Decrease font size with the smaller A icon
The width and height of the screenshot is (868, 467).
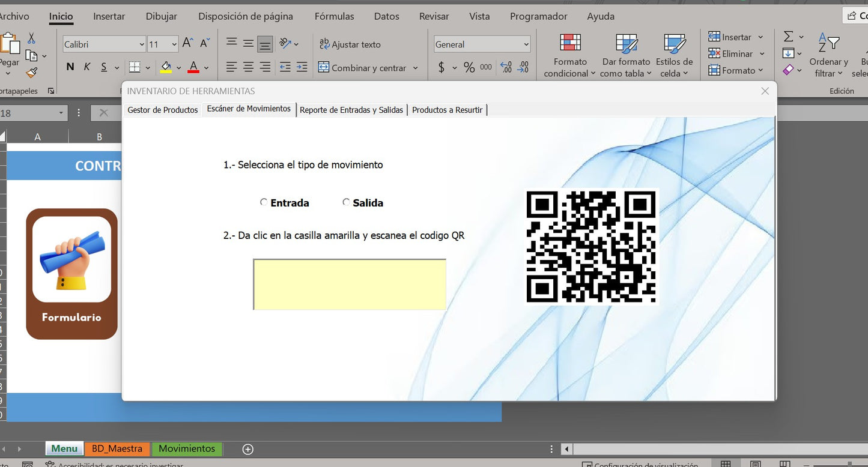205,43
